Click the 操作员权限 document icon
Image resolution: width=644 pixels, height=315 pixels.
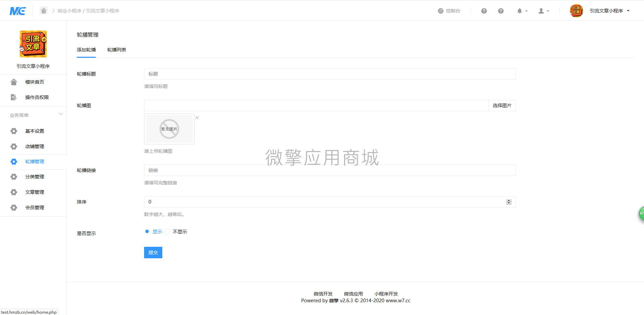(x=14, y=97)
